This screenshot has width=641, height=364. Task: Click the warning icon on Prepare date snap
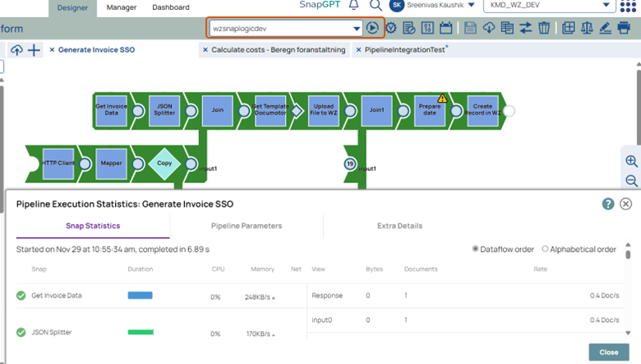pos(442,99)
